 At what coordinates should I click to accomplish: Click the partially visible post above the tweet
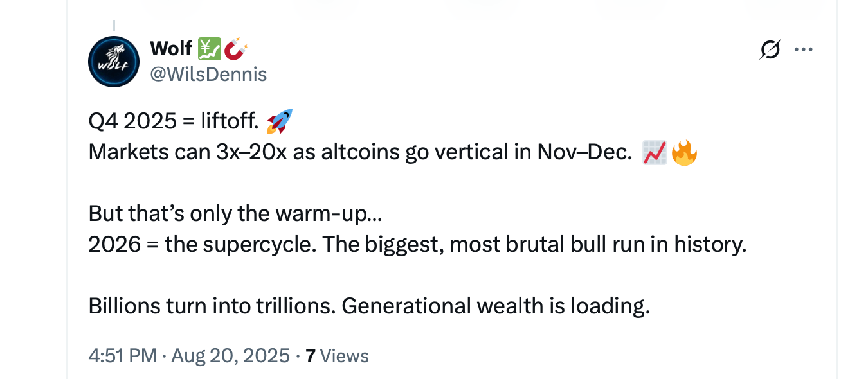tap(434, 8)
